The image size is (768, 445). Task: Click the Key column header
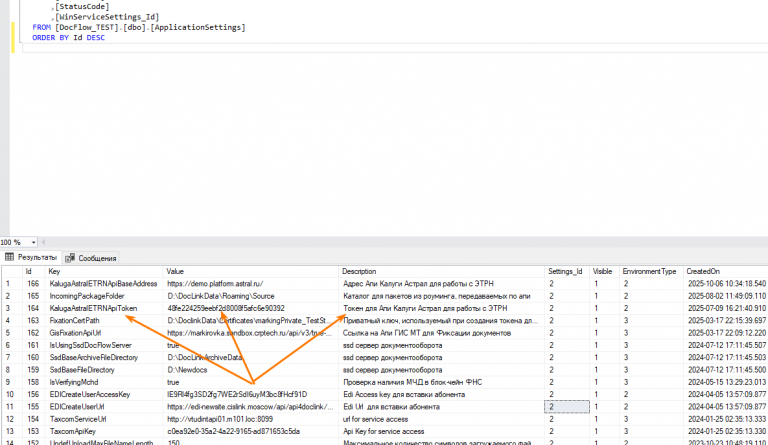click(104, 271)
